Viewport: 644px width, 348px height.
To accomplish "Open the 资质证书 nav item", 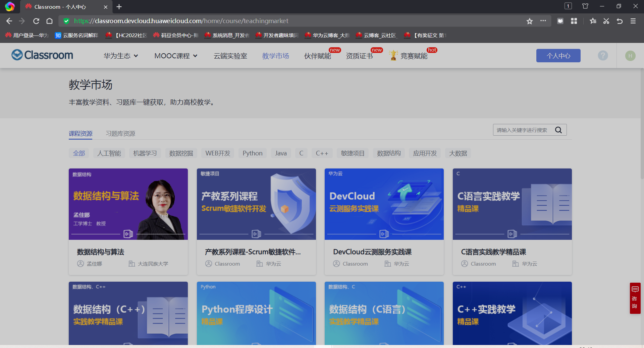I will coord(359,56).
